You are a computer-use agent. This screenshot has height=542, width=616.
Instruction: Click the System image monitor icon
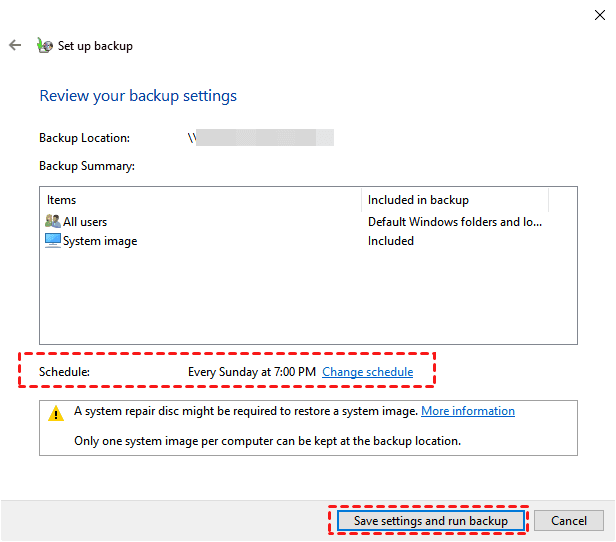coord(53,240)
